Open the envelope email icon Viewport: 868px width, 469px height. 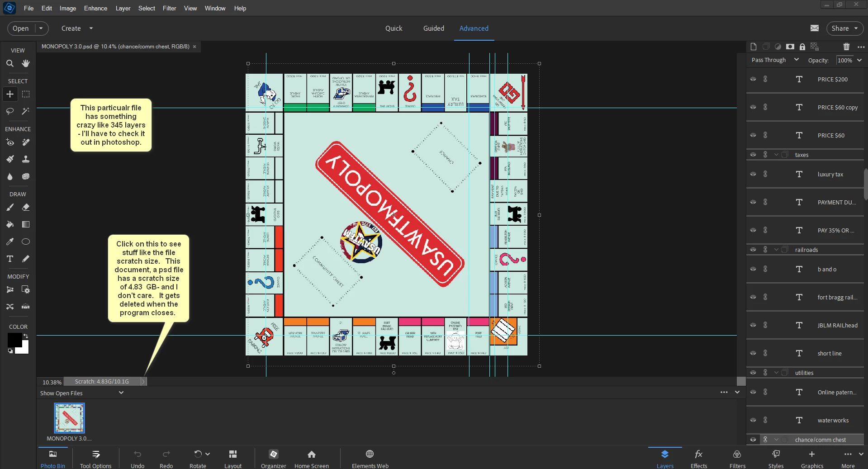(815, 28)
